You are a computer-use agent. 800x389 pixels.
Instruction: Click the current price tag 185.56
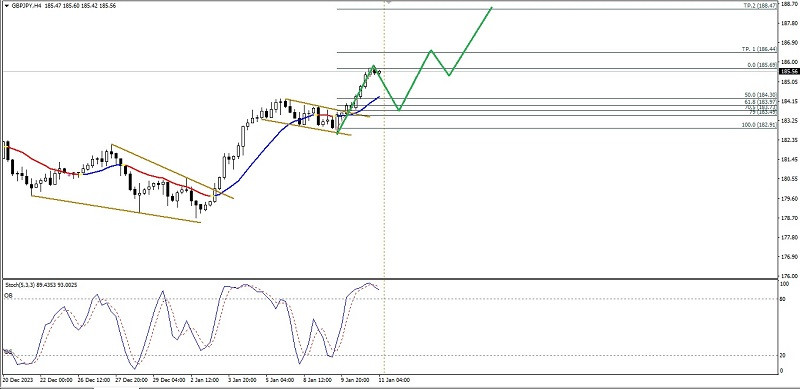tap(788, 71)
